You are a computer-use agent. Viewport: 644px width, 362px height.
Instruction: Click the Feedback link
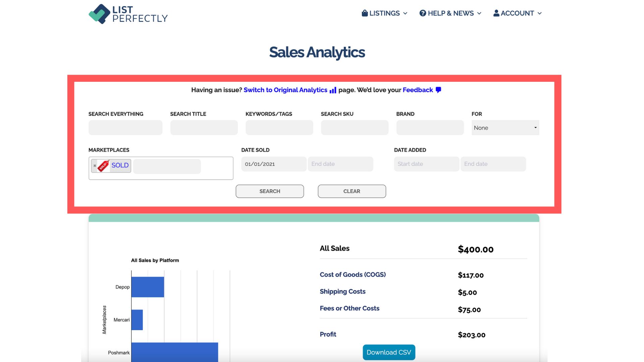tap(418, 90)
